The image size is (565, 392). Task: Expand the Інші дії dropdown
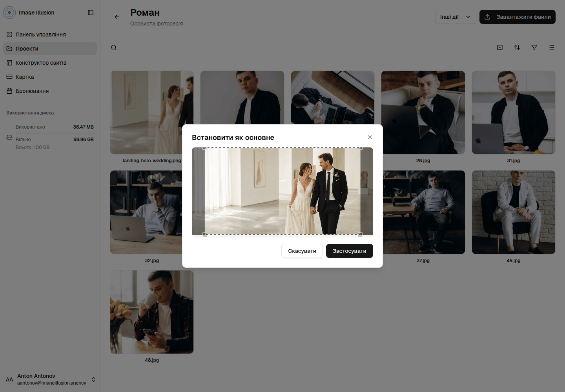pyautogui.click(x=456, y=17)
